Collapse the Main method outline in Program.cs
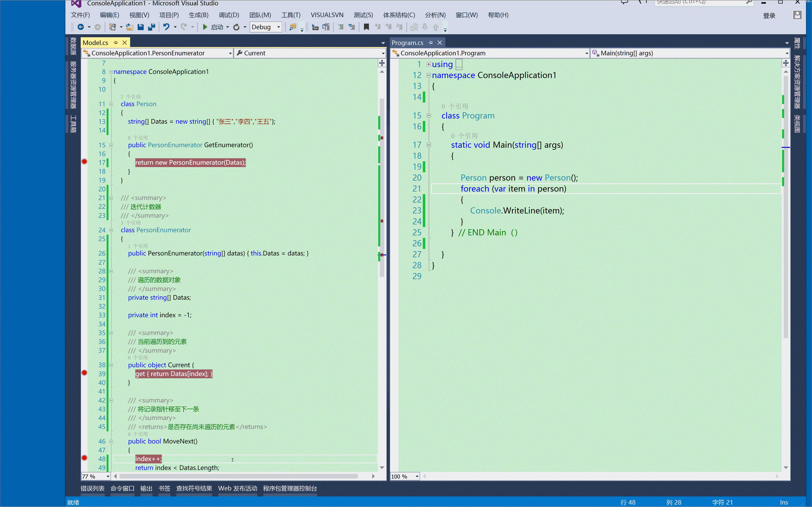This screenshot has width=812, height=507. [x=428, y=145]
